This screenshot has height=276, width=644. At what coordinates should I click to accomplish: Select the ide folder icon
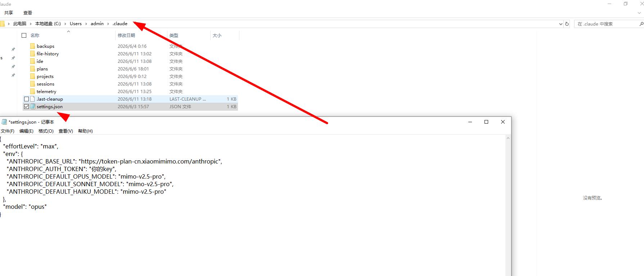click(32, 61)
